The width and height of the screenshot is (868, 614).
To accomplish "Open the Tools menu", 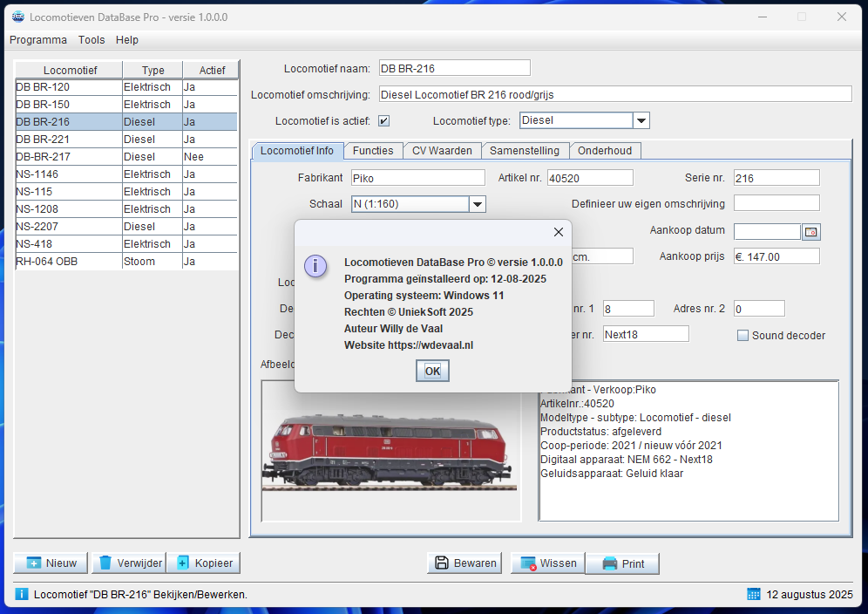I will pyautogui.click(x=92, y=40).
